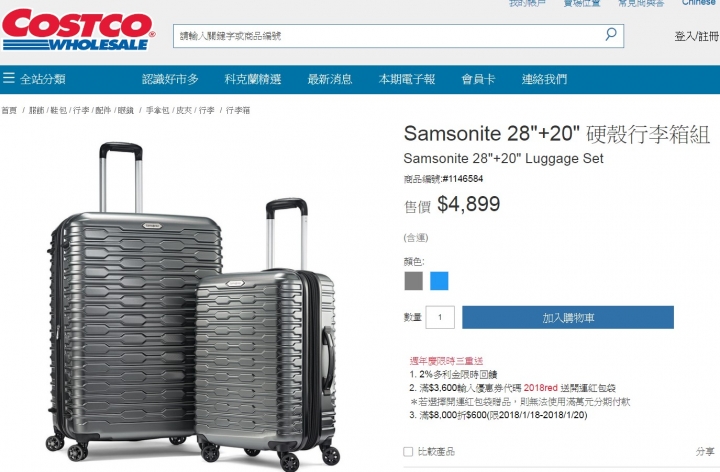Open the 科克蘭精選 menu item
This screenshot has height=472, width=720.
(x=253, y=79)
